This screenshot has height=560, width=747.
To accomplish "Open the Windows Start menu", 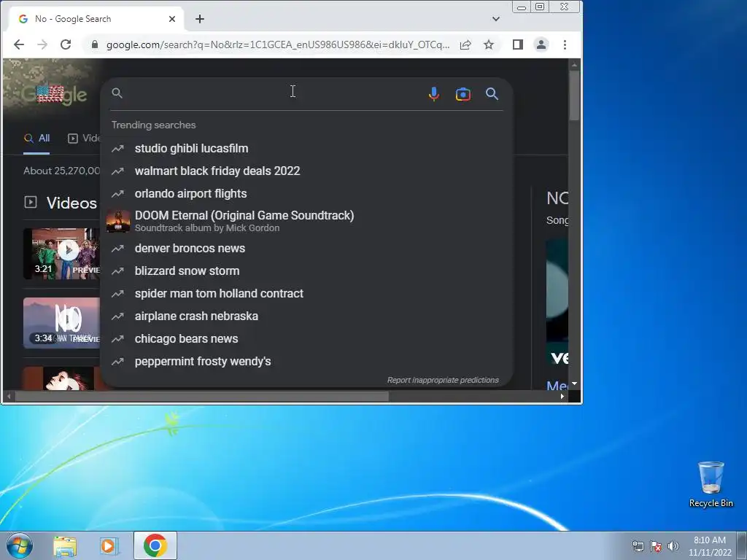I will point(20,545).
